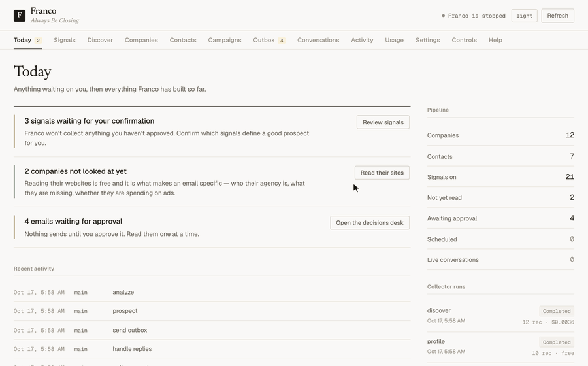Click the "Signals on" pipeline row

[500, 177]
